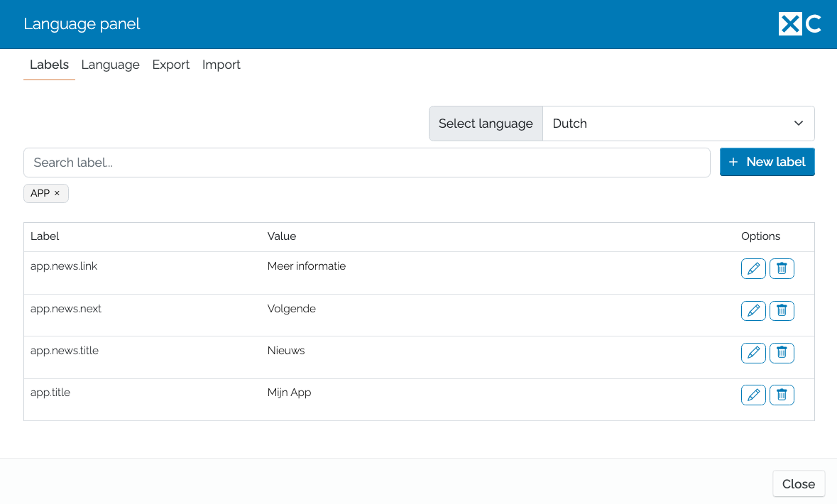Switch to the Labels tab

(x=49, y=65)
